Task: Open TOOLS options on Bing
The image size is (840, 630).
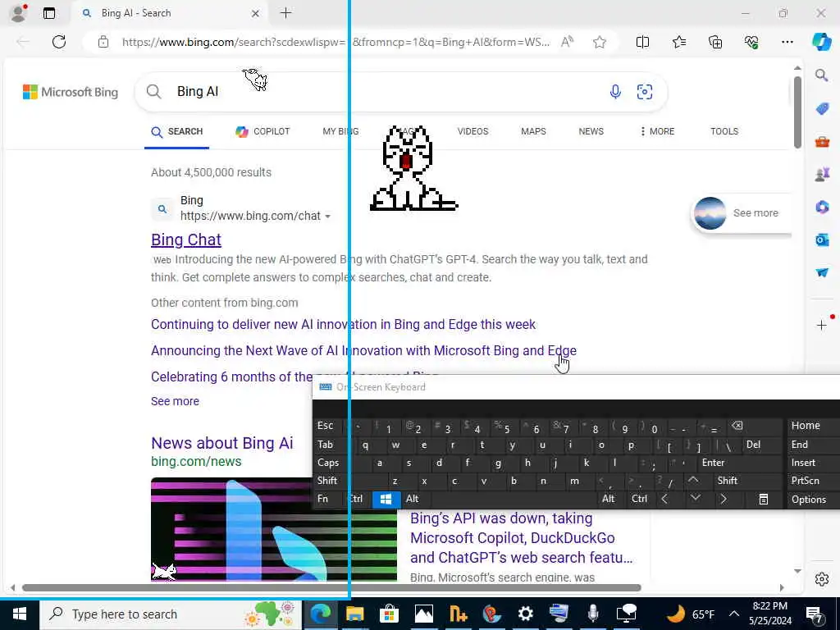Action: click(724, 131)
